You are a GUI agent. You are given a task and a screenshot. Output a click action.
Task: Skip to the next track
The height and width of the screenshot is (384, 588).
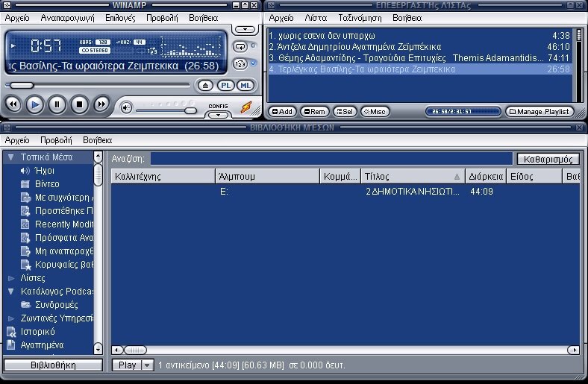(x=101, y=104)
